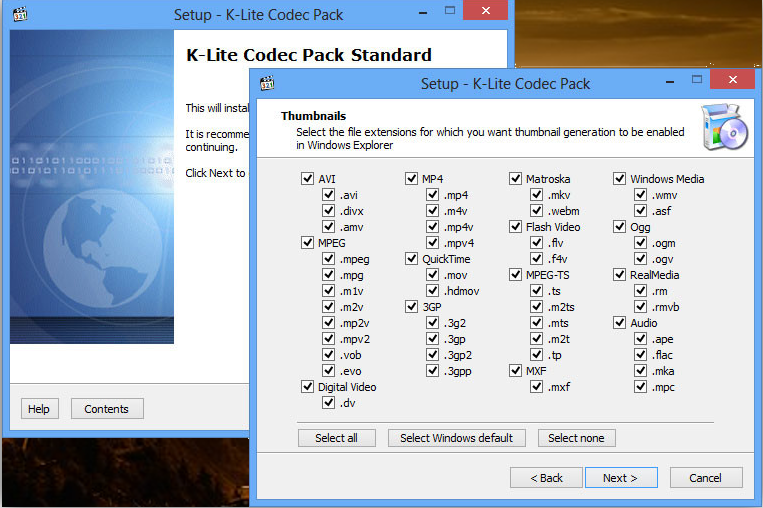Close the front Setup window
This screenshot has height=508, width=763.
click(732, 79)
